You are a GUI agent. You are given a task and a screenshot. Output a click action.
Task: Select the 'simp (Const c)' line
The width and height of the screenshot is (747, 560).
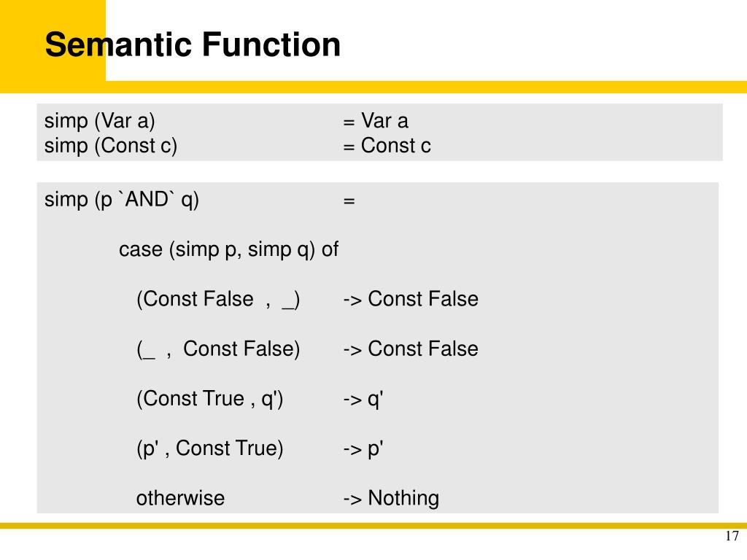111,146
